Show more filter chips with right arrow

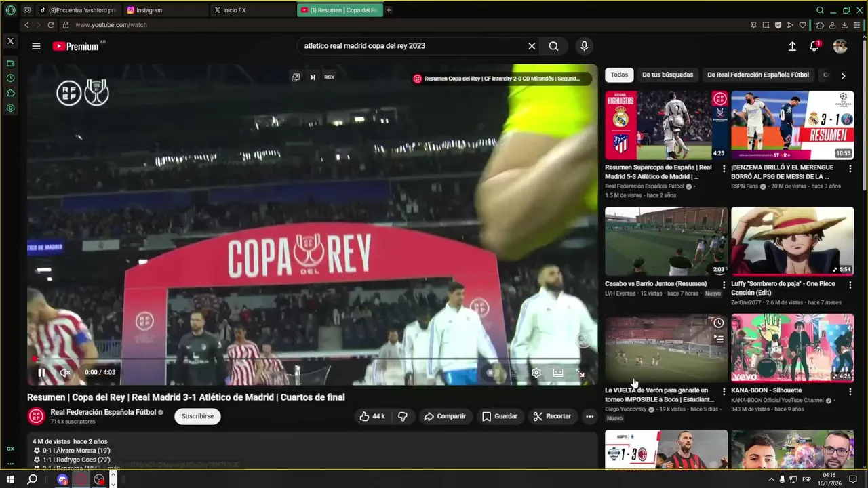(x=843, y=75)
